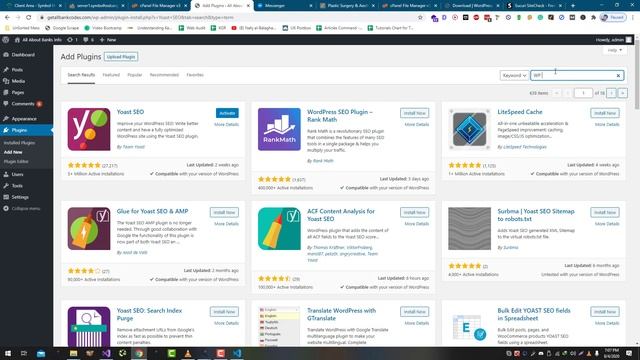Viewport: 640px width, 360px height.
Task: Open Chrome from the Windows taskbar
Action: pos(139,353)
